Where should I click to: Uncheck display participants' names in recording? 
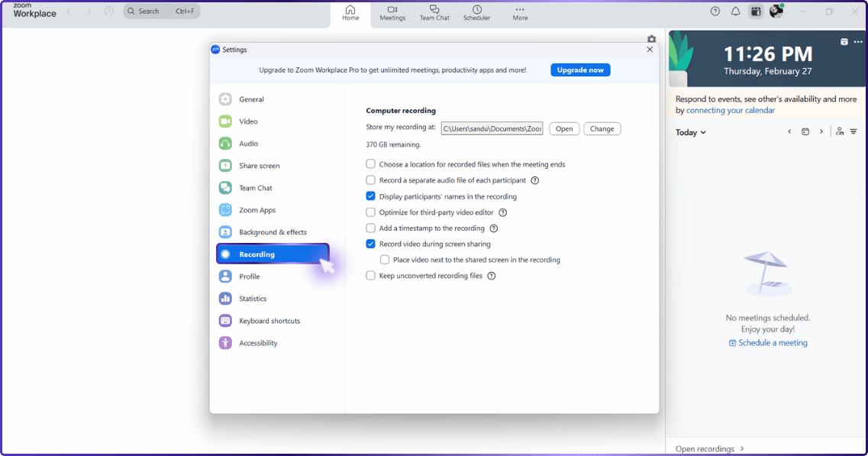(370, 196)
